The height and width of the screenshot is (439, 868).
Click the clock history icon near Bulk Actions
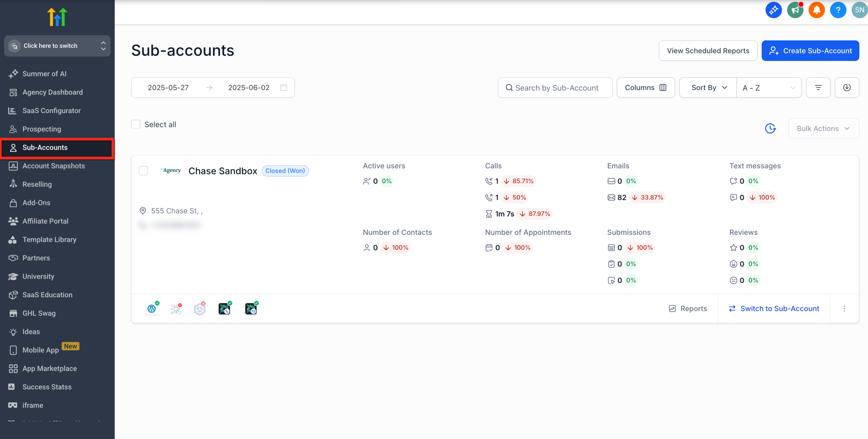pyautogui.click(x=770, y=128)
